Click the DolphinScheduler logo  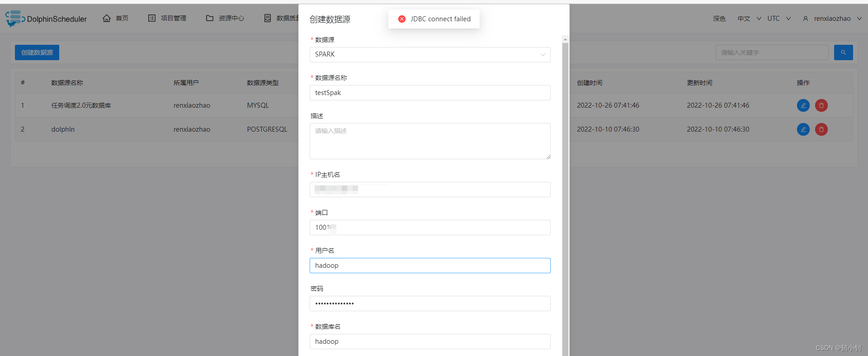(x=46, y=19)
